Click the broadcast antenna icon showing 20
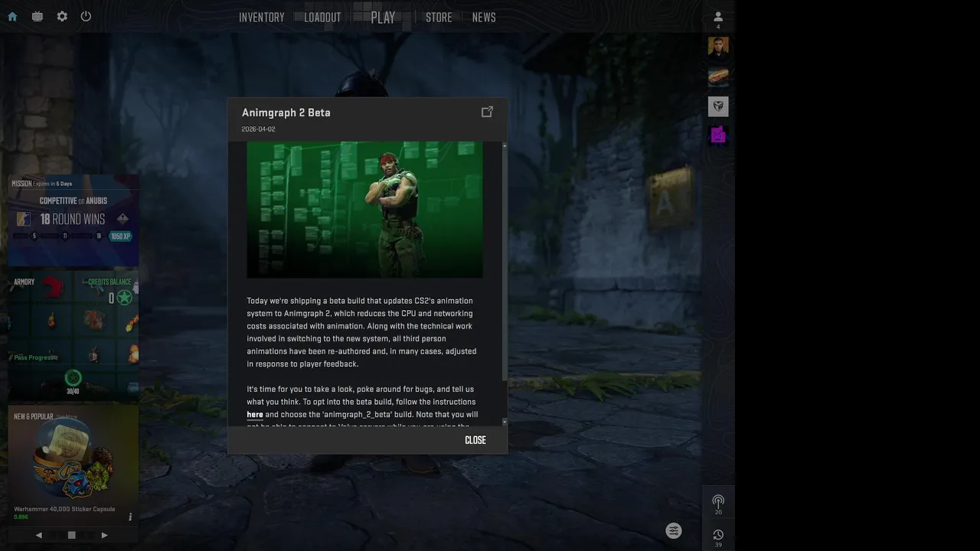This screenshot has height=551, width=980. 718,501
